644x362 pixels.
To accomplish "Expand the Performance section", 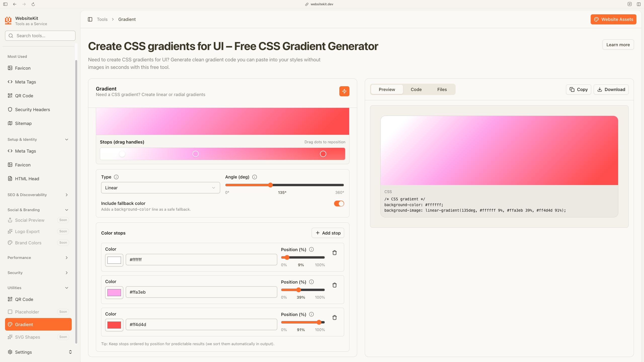I will coord(38,258).
